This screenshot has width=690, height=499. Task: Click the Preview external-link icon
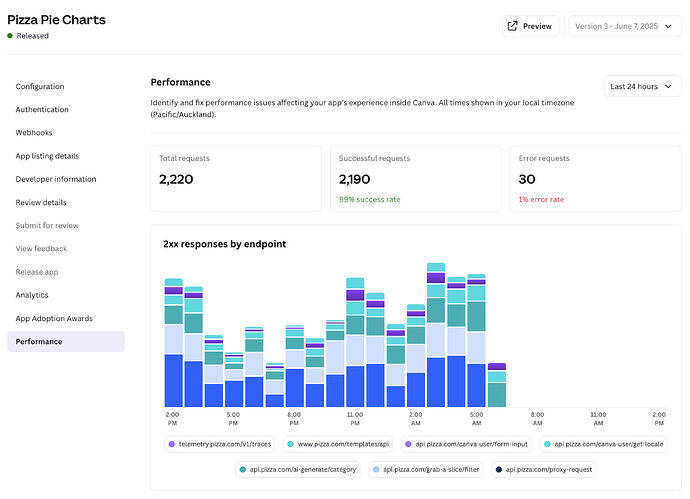click(x=512, y=26)
